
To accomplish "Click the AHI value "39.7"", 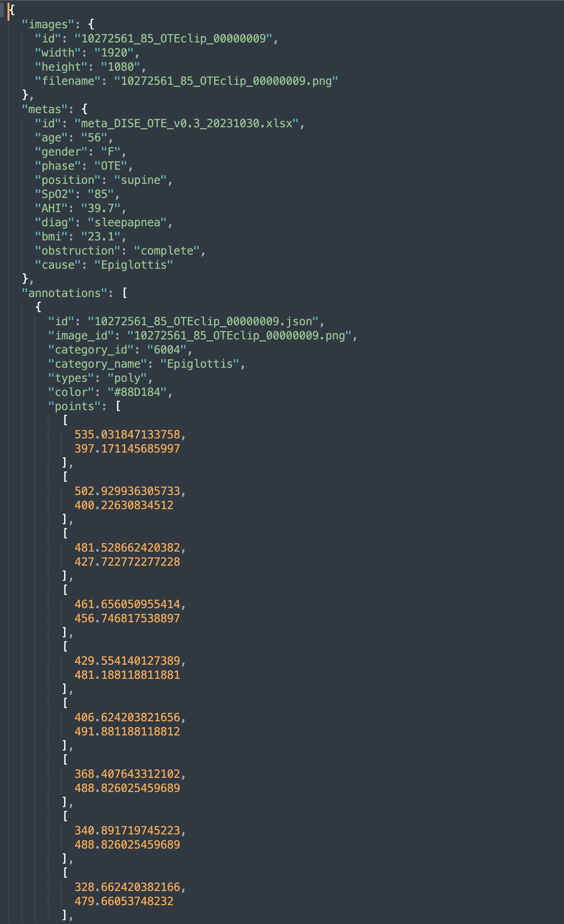I will point(100,208).
